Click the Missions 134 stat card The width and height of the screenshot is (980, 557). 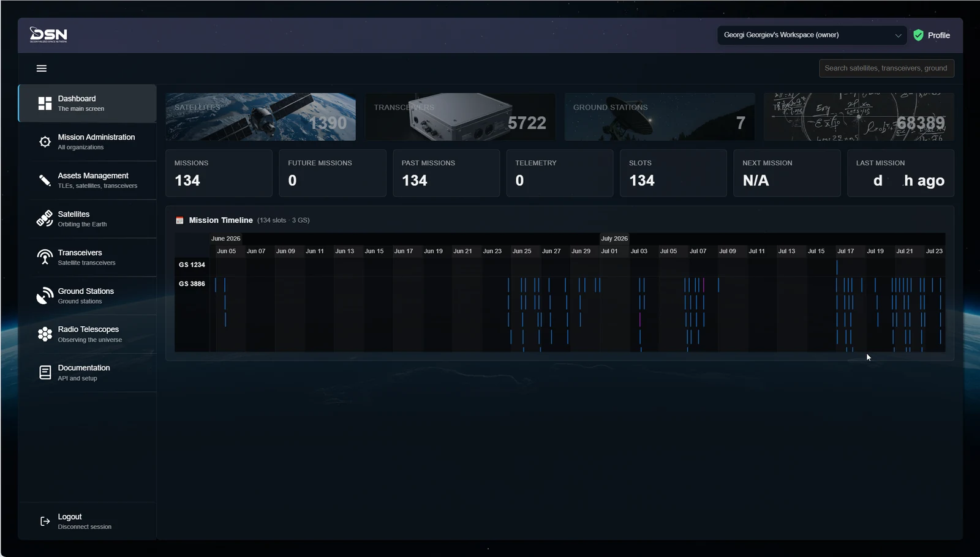tap(219, 173)
